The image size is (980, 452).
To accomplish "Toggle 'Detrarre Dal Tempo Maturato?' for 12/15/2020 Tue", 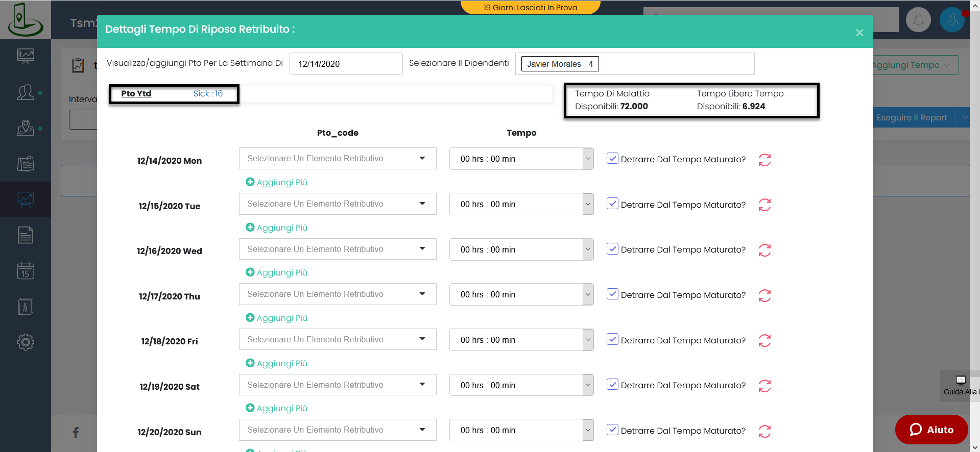I will (612, 204).
